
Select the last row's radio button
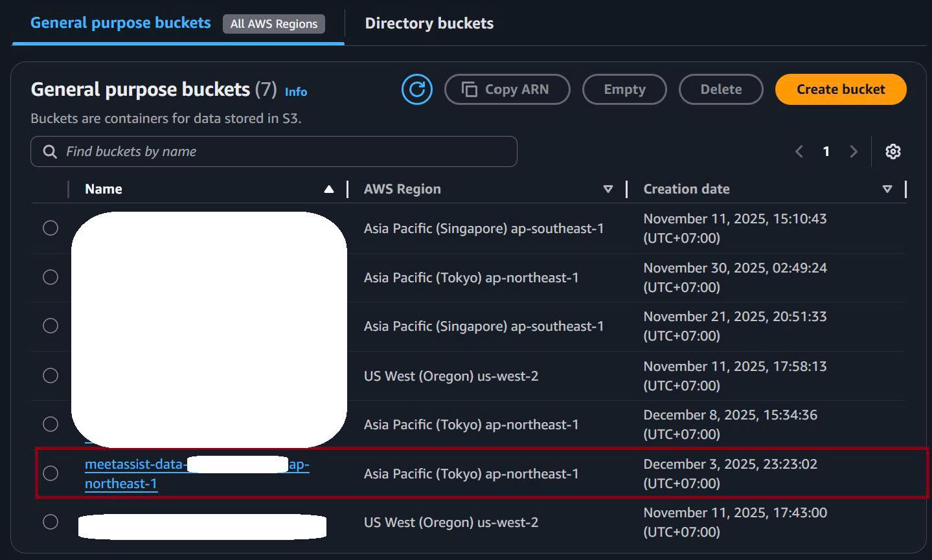(x=51, y=522)
